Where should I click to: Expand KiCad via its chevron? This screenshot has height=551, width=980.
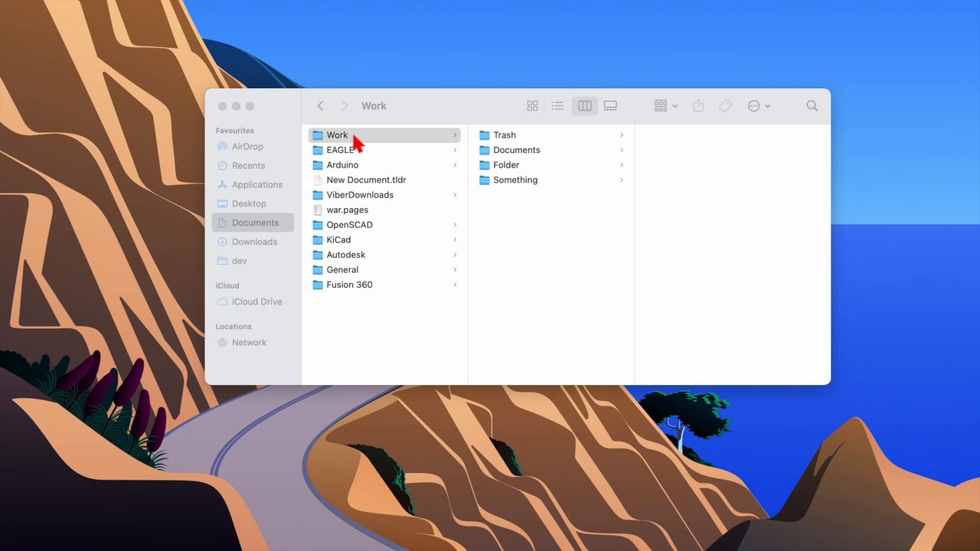click(x=455, y=240)
